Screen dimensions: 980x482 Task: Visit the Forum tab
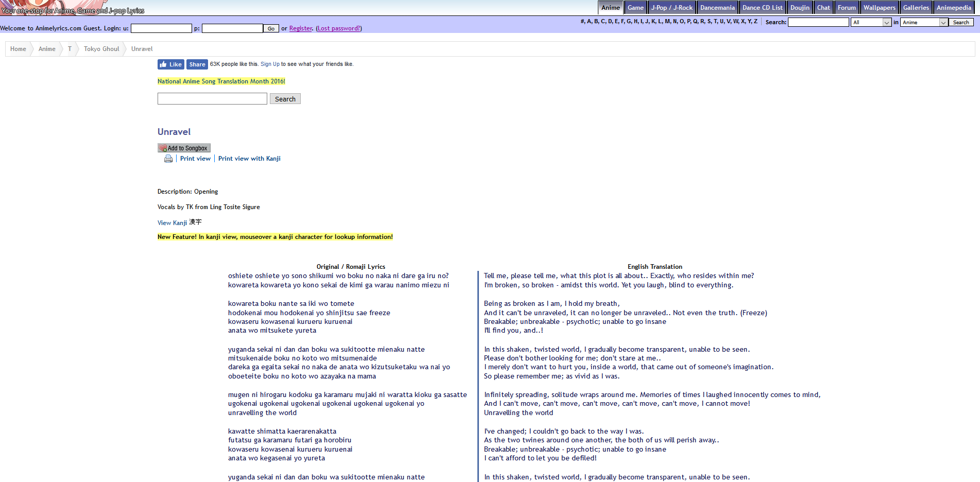[847, 8]
